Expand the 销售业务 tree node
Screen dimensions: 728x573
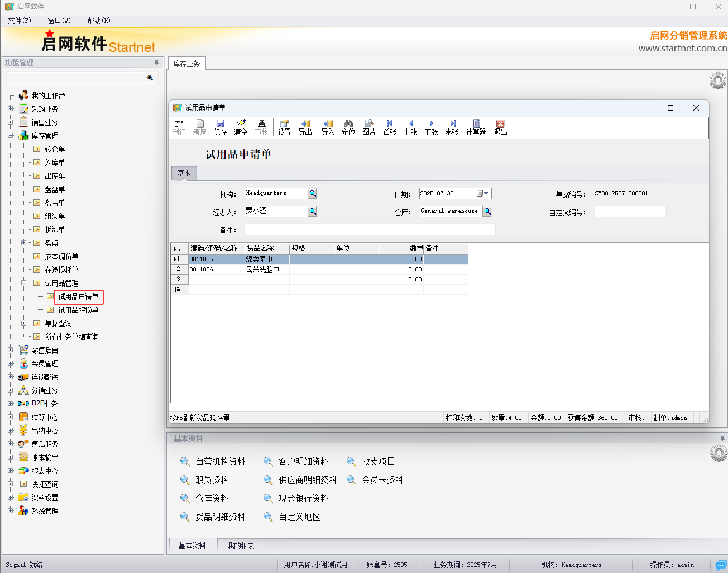[10, 122]
